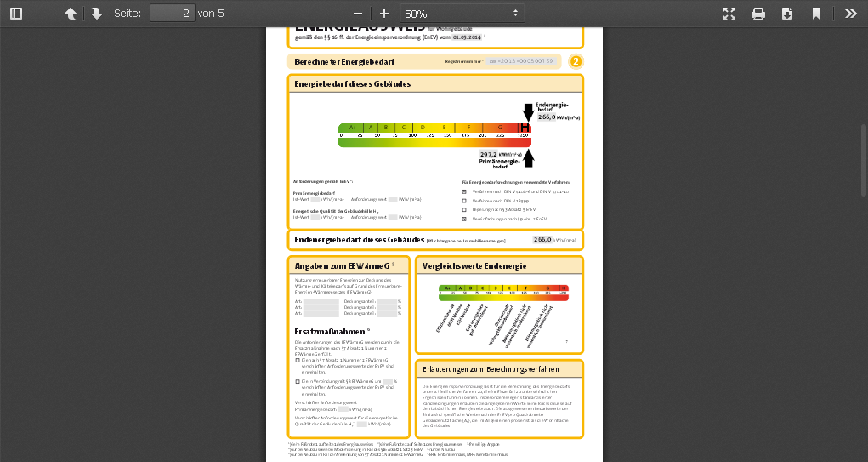Screen dimensions: 868x462
Task: Zoom out with the minus button
Action: pos(358,14)
